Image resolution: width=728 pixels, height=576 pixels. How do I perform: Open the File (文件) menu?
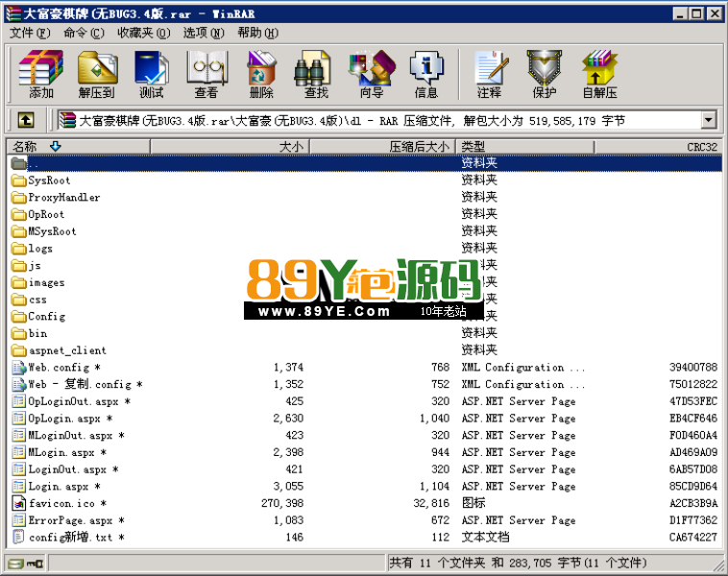coord(30,33)
